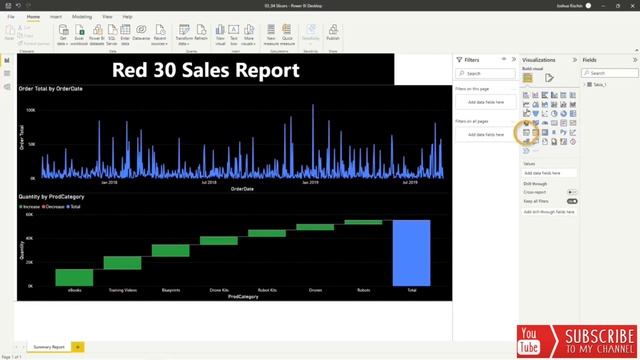
Task: Toggle the Keep all filters switch
Action: coord(572,201)
